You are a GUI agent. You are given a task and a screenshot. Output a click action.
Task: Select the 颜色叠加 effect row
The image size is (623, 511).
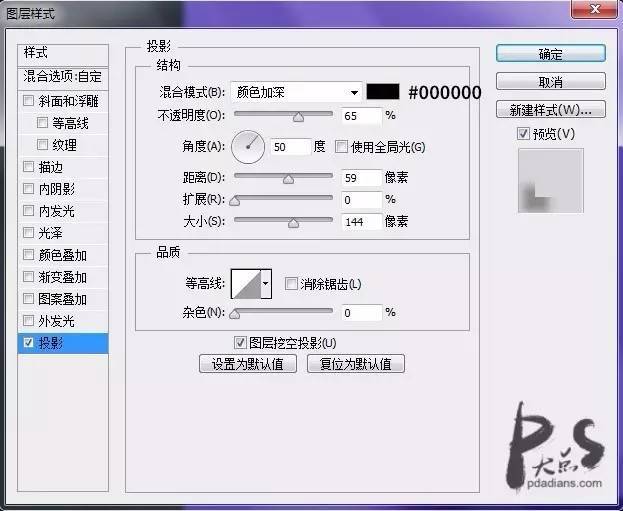63,255
